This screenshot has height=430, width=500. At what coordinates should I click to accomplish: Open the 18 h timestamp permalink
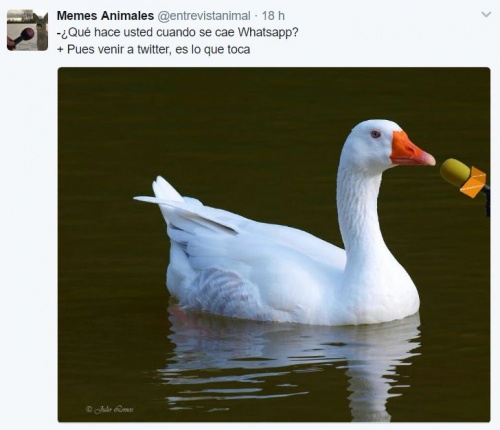[273, 16]
